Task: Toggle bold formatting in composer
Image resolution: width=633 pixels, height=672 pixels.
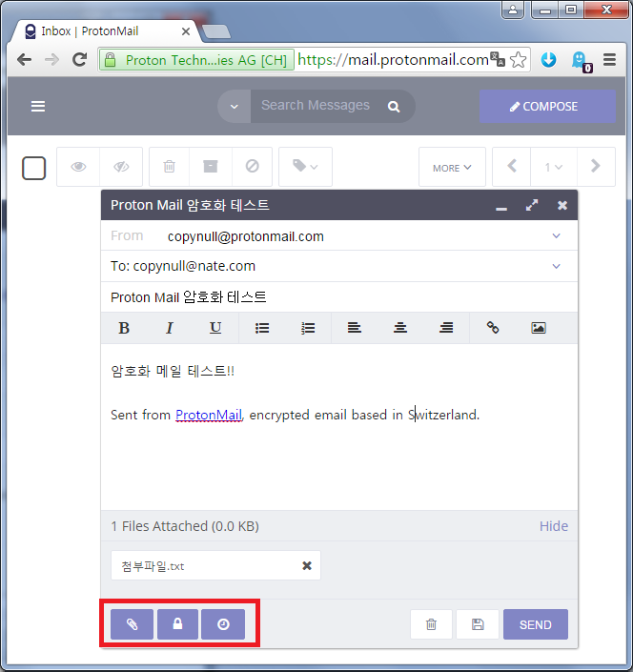Action: [124, 328]
